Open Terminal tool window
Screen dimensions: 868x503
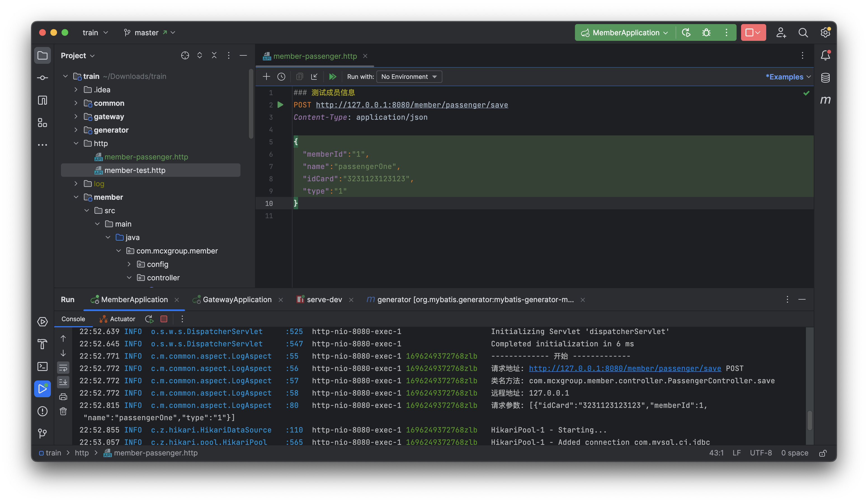[x=43, y=366]
